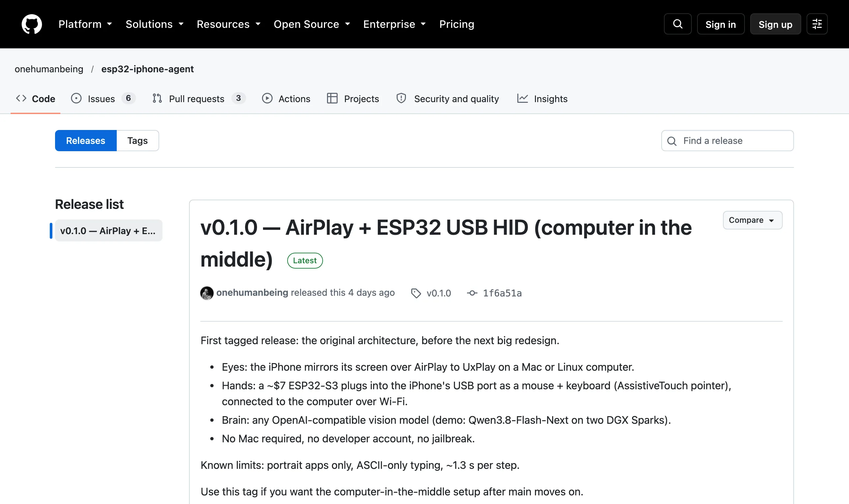Click the Pull requests count badge 3

238,98
